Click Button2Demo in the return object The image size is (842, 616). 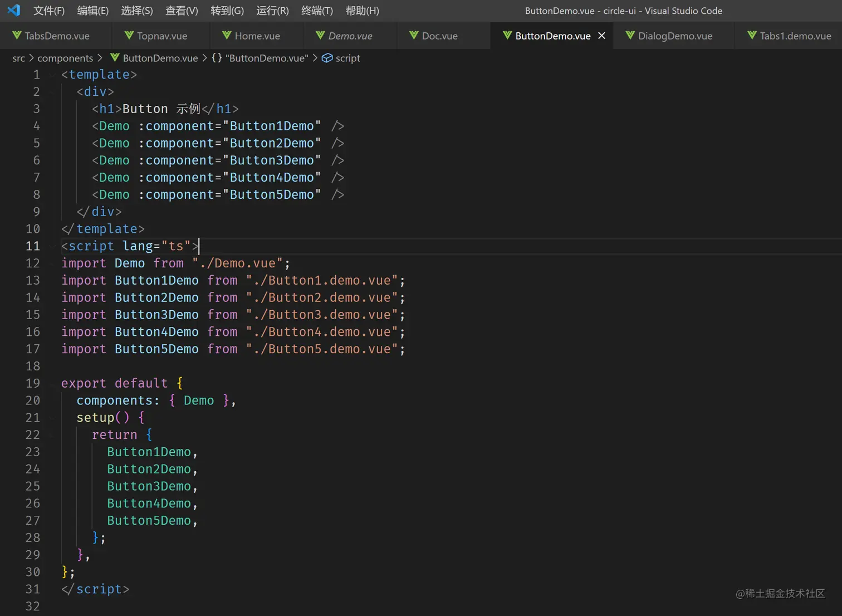pyautogui.click(x=149, y=469)
